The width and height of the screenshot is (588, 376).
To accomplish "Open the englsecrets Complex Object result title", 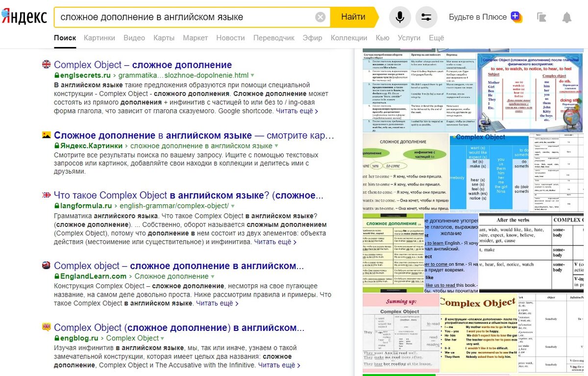I will [143, 65].
